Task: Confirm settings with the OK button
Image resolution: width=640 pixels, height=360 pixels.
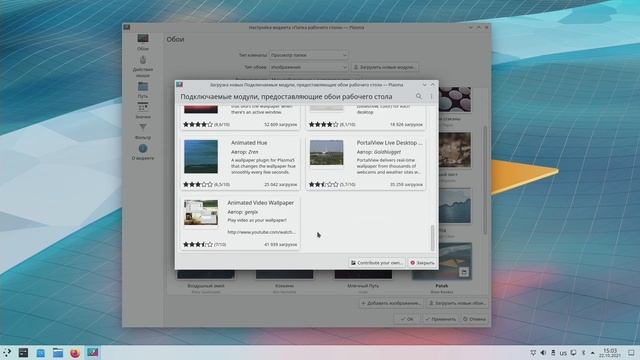Action: pos(407,319)
